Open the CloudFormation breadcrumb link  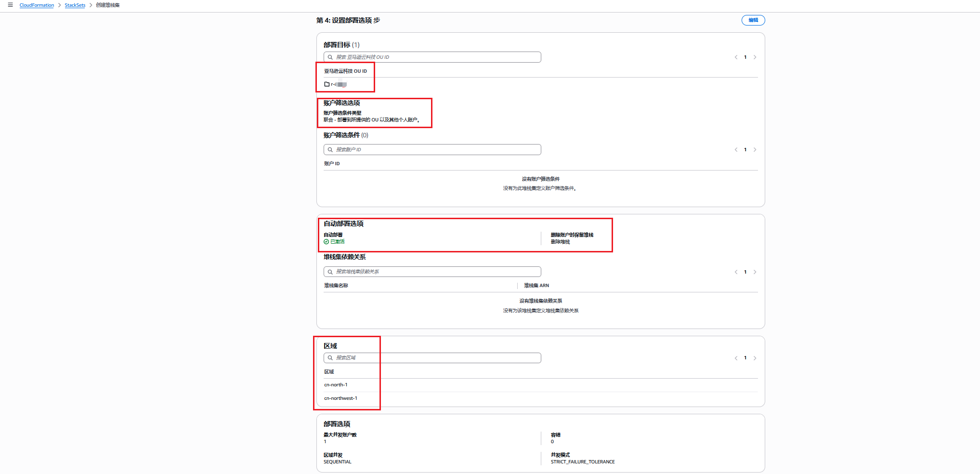click(x=37, y=5)
